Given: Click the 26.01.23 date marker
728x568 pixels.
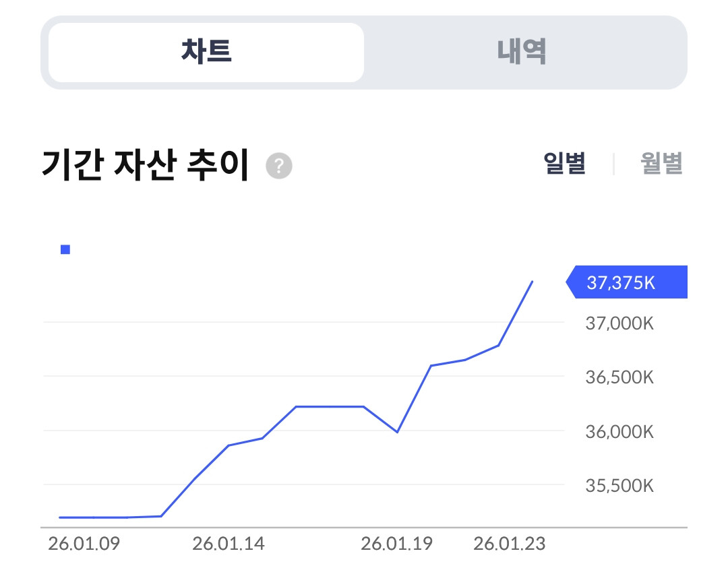Looking at the screenshot, I should pos(510,544).
